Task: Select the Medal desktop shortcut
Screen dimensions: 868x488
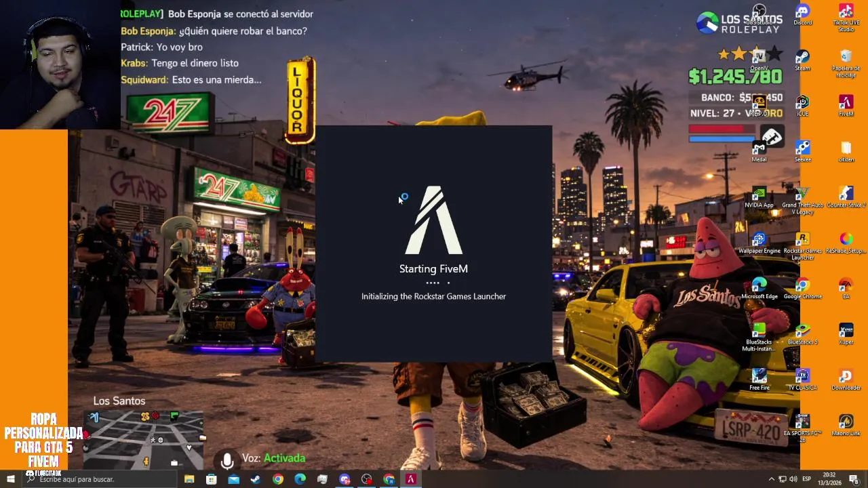Action: (759, 150)
